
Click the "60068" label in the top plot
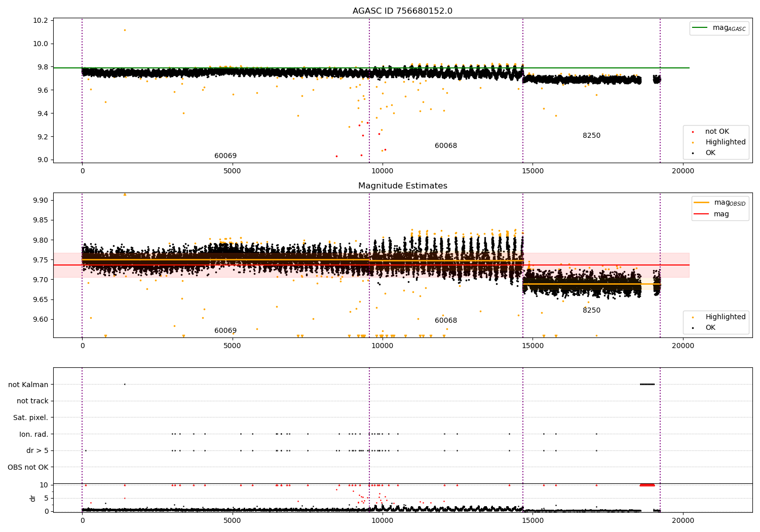446,146
